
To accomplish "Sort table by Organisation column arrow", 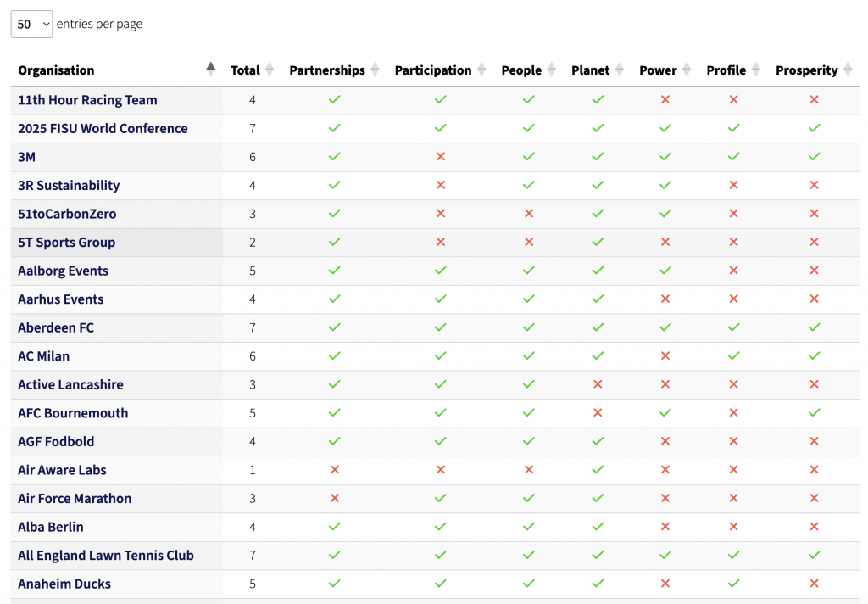I will (x=210, y=70).
